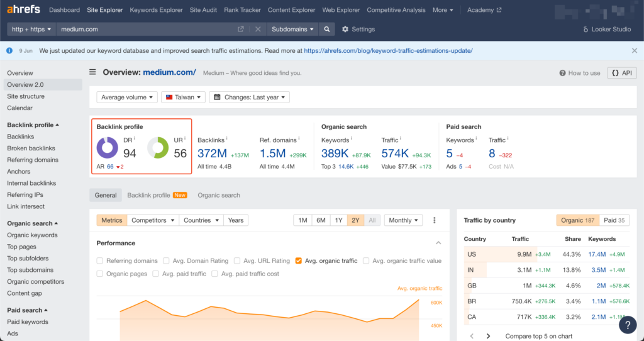Toggle the hamburger sidebar menu icon
Image resolution: width=644 pixels, height=341 pixels.
(x=93, y=72)
